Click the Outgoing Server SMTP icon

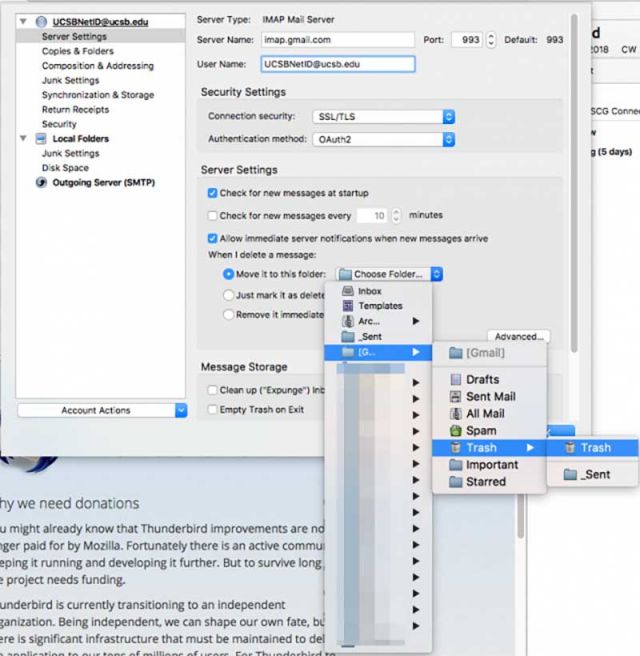click(x=41, y=182)
